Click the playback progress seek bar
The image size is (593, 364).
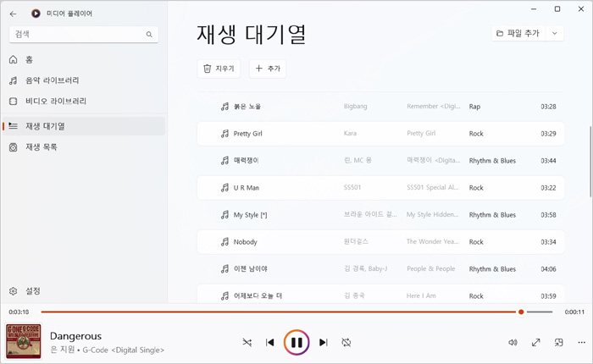pyautogui.click(x=280, y=312)
